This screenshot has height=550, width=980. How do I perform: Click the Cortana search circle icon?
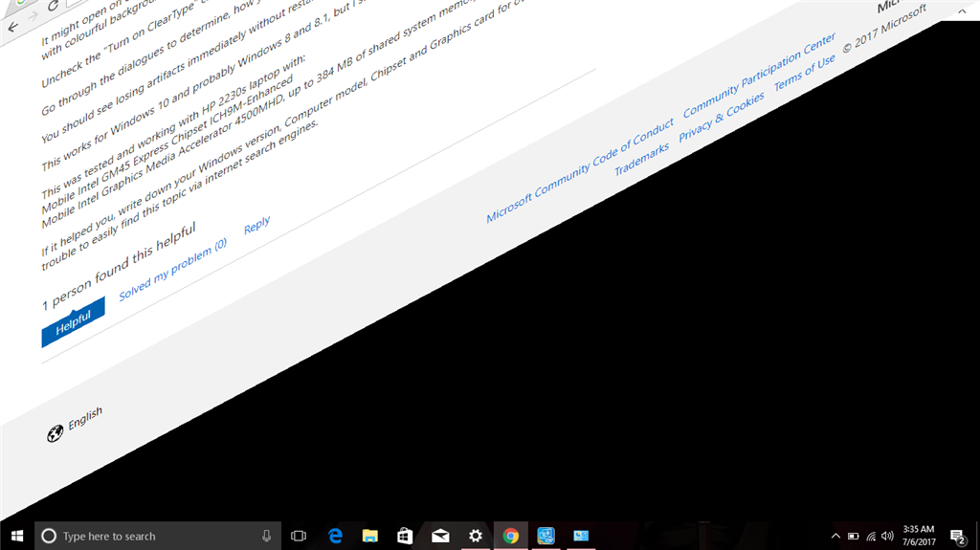49,536
